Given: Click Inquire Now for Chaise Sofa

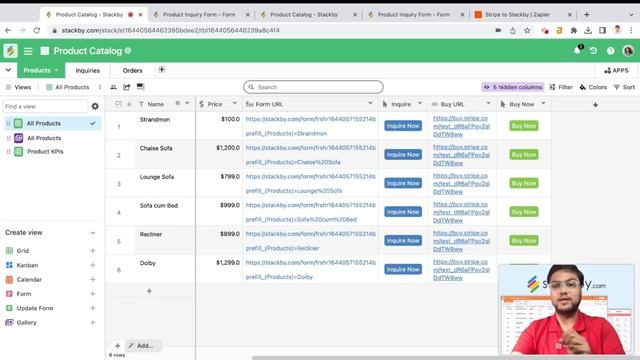Looking at the screenshot, I should pyautogui.click(x=403, y=154).
